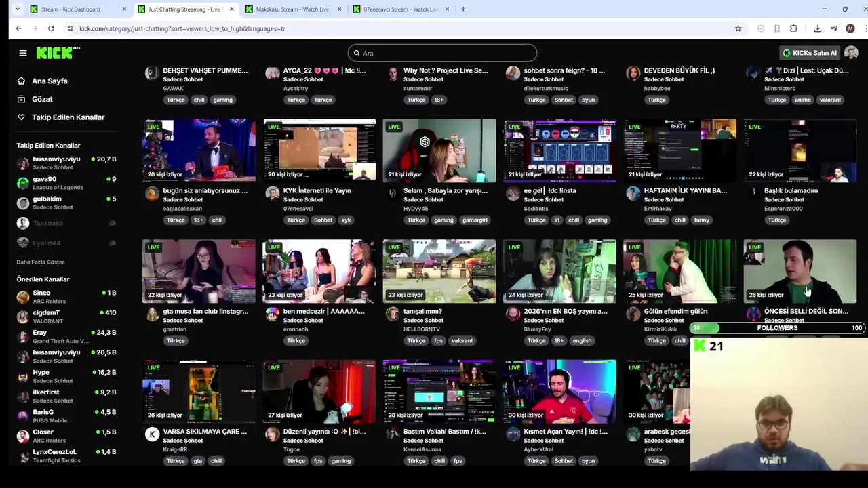Open the Kick hamburger menu
This screenshot has width=868, height=488.
[22, 53]
